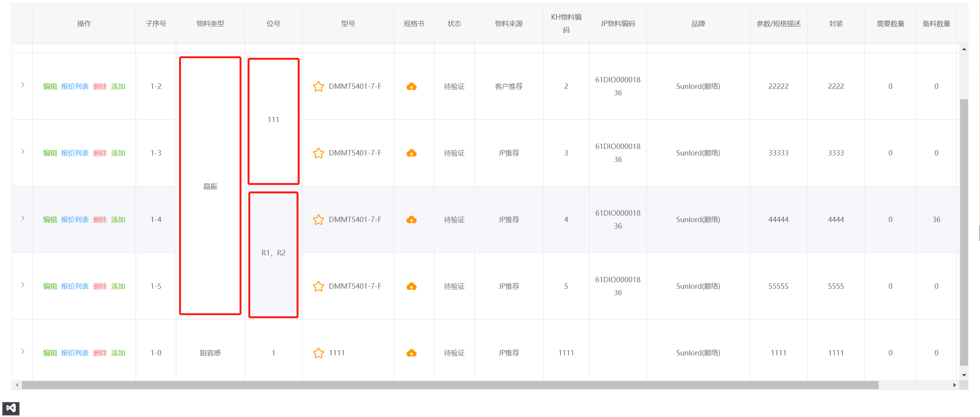Click the star next to DMMT5401-7-F in row 1-2
Viewport: 980px width, 417px height.
(318, 87)
